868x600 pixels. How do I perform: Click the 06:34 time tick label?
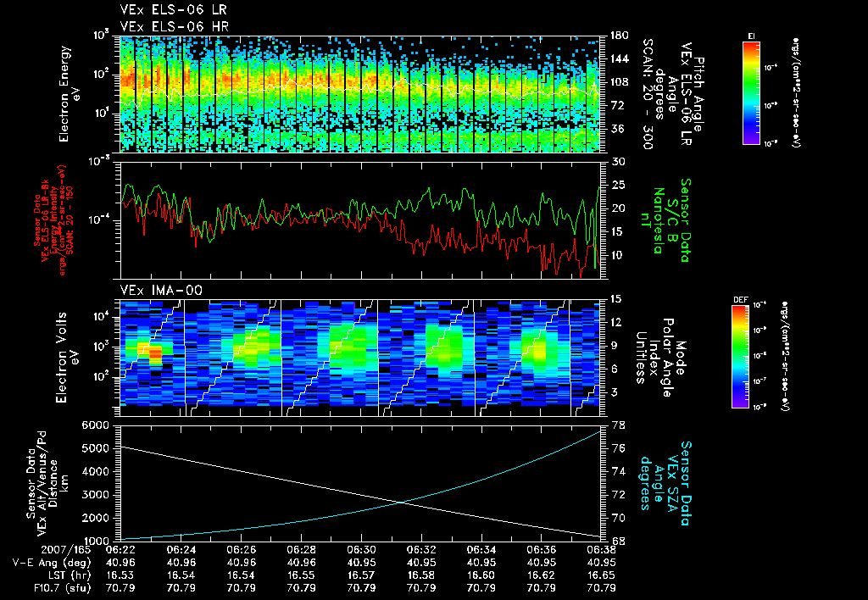point(481,550)
